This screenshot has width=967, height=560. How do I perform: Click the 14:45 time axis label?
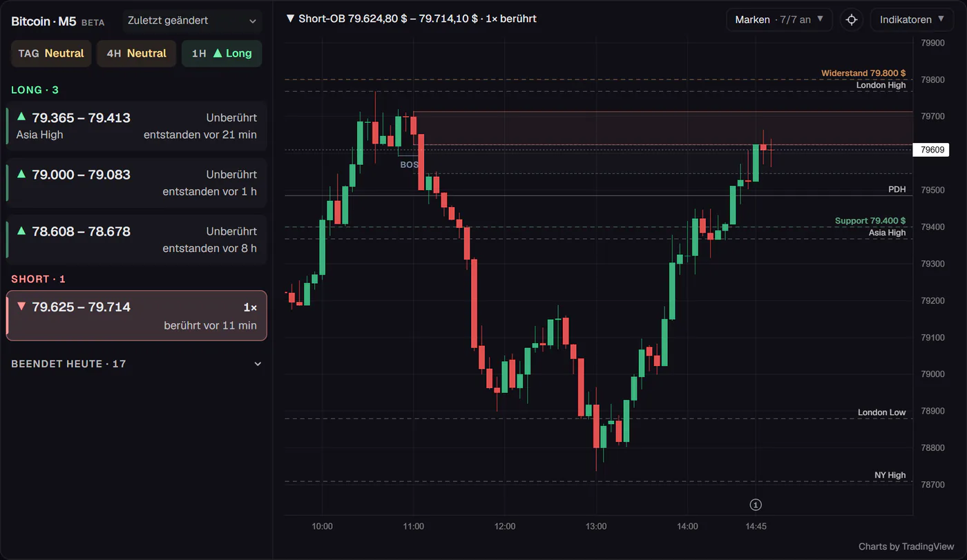coord(756,526)
